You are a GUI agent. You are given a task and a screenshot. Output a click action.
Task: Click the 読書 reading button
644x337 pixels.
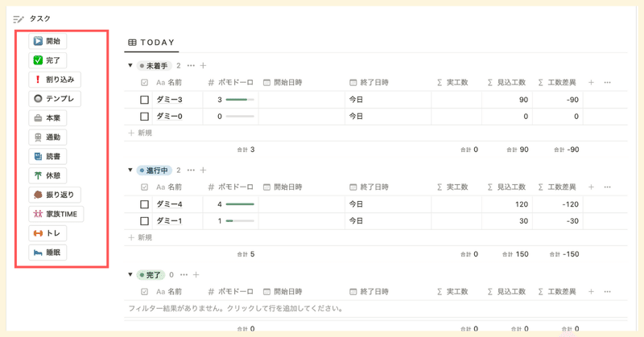pos(47,156)
